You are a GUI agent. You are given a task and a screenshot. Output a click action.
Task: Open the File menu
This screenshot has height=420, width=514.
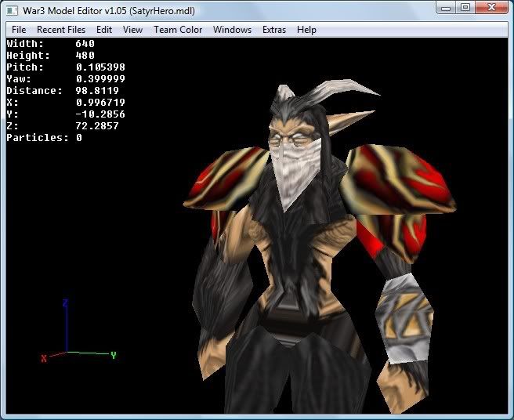tap(19, 30)
